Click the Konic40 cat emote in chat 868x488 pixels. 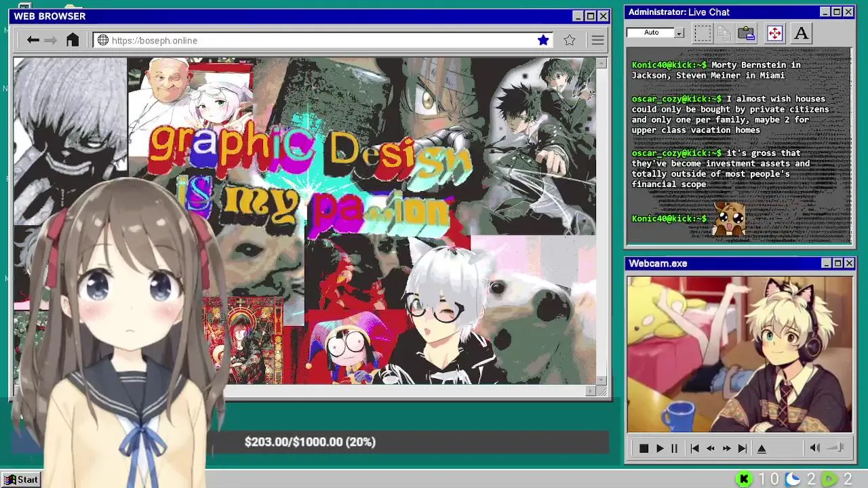[x=729, y=218]
